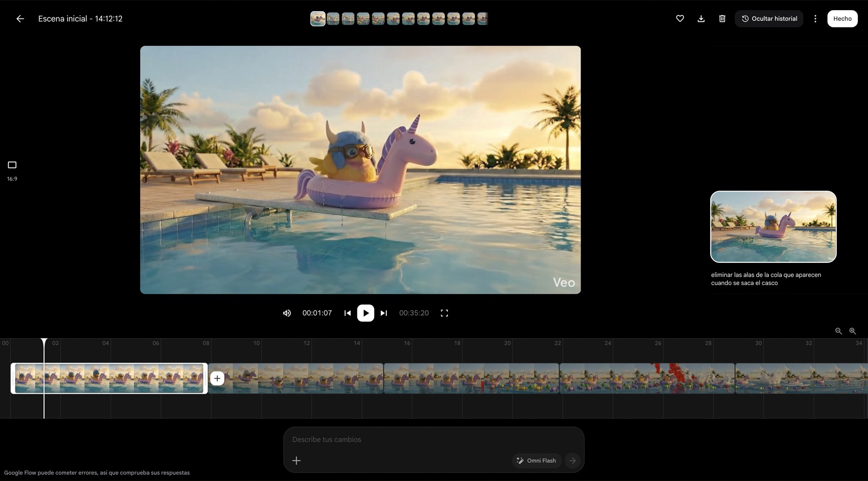Delete the scene with the trash icon
The image size is (868, 481).
722,19
